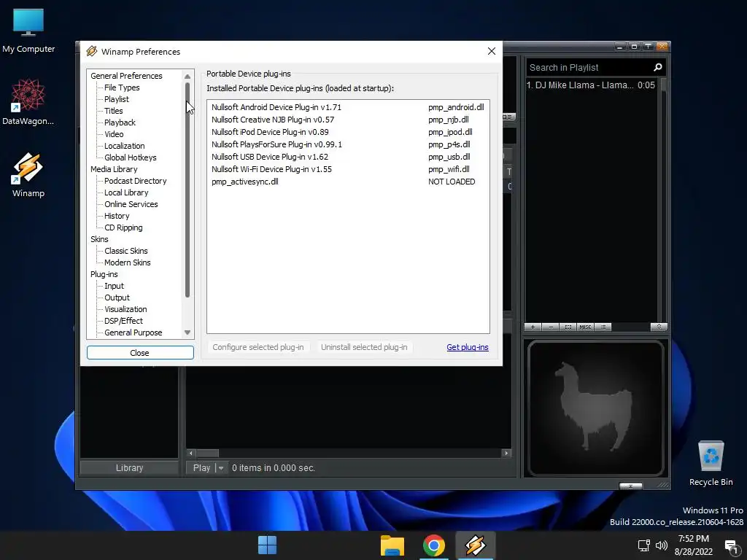Click the playlist search magnifier icon
747x560 pixels.
[658, 68]
